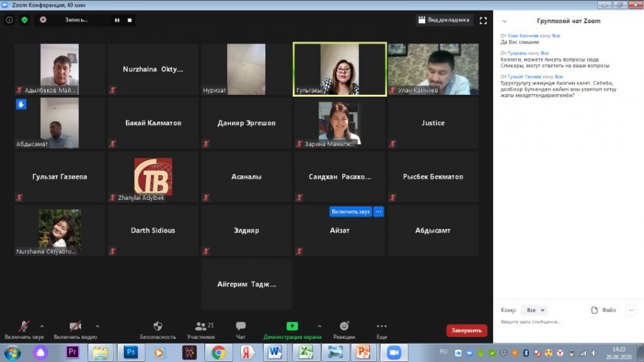Attach a file using Файл button
This screenshot has width=644, height=362.
[x=603, y=310]
